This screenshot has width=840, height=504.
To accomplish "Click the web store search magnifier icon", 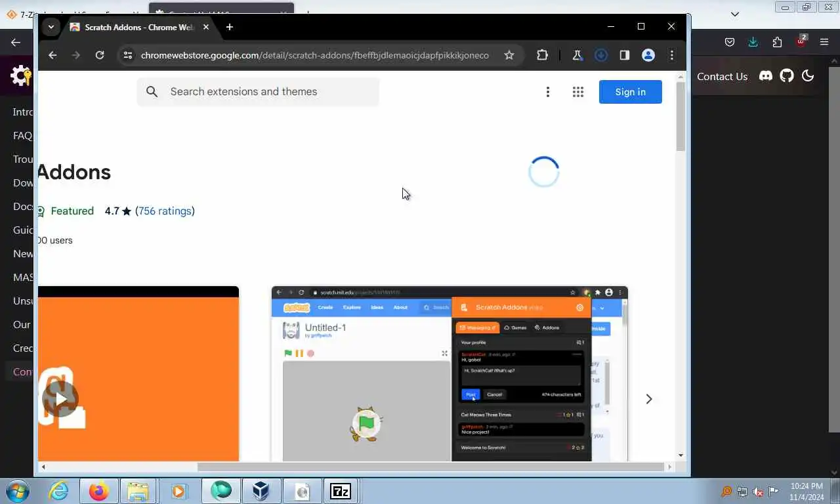I will tap(152, 92).
